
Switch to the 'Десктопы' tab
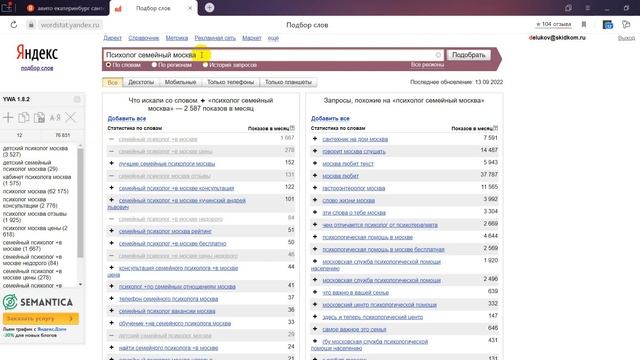coord(141,82)
